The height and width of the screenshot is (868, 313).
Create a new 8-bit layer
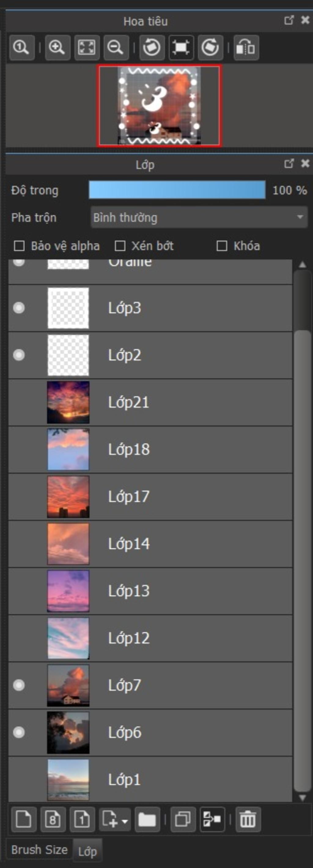coord(53,819)
